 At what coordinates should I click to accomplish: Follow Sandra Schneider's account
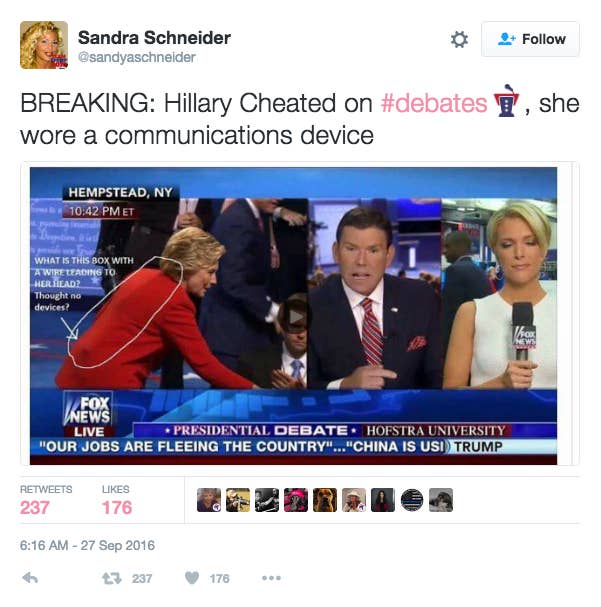[x=530, y=39]
